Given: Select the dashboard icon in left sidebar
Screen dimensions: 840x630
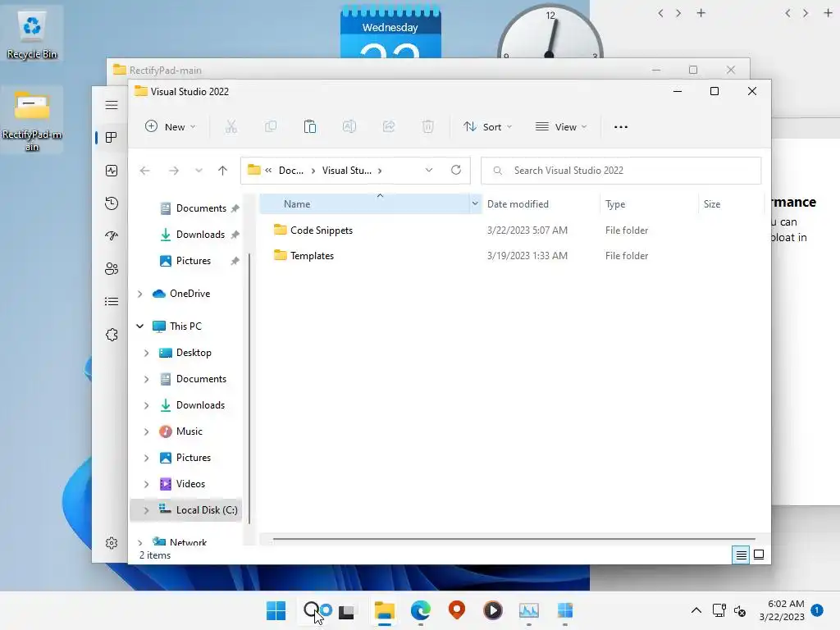Looking at the screenshot, I should (x=112, y=138).
